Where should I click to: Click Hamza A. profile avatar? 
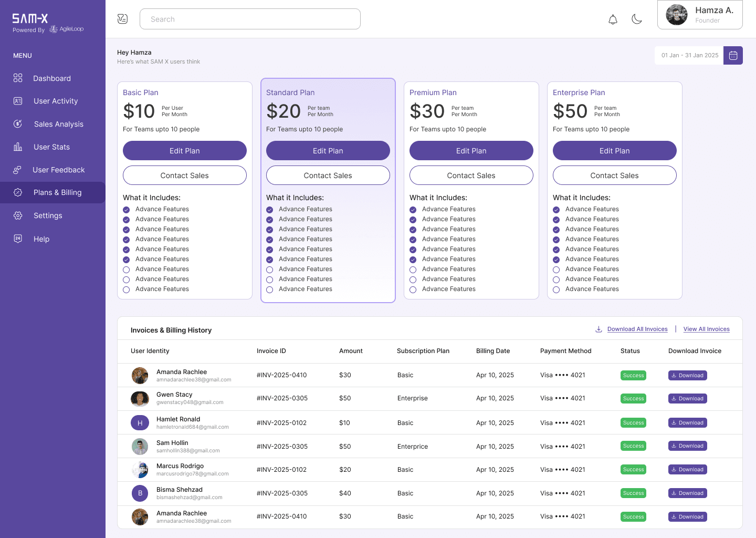click(x=677, y=15)
